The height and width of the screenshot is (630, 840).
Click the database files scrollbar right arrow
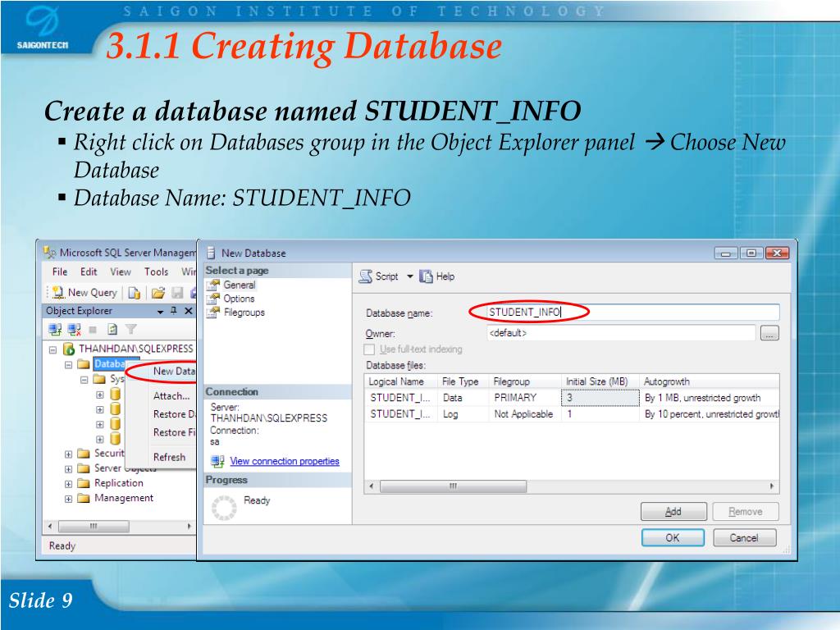pos(772,486)
